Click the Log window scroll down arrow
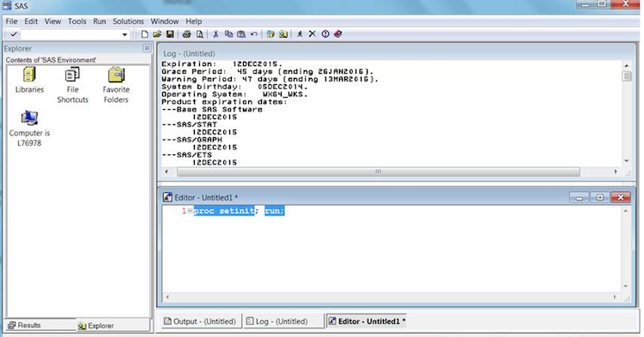The image size is (644, 337). [x=626, y=160]
